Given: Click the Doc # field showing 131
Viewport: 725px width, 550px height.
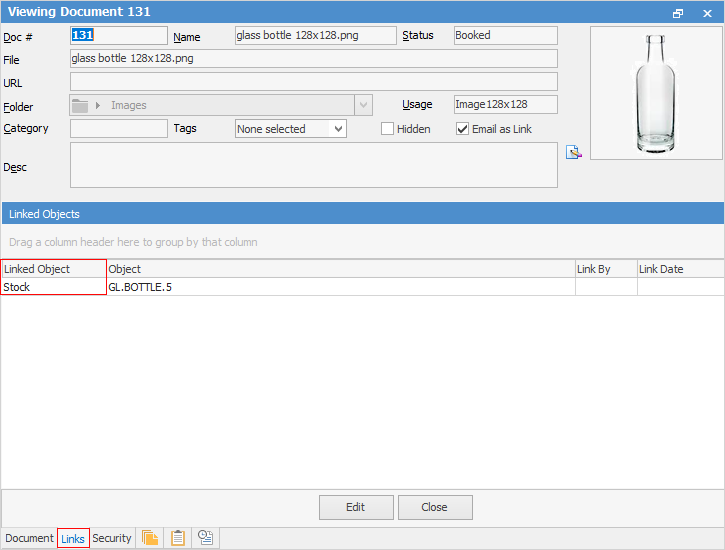Looking at the screenshot, I should click(x=119, y=36).
